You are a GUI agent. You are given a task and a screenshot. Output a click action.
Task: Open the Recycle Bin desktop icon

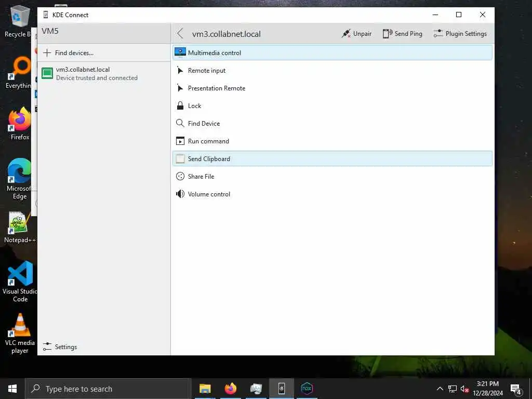point(18,21)
